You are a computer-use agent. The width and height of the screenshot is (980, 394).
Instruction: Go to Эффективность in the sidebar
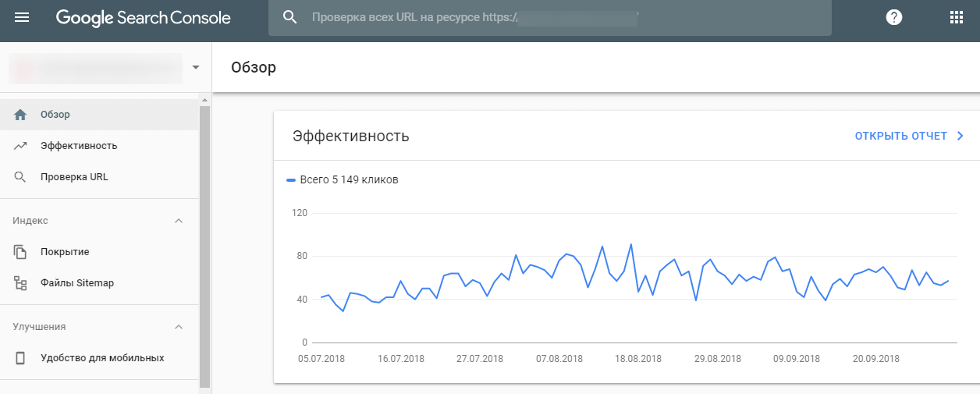[79, 146]
